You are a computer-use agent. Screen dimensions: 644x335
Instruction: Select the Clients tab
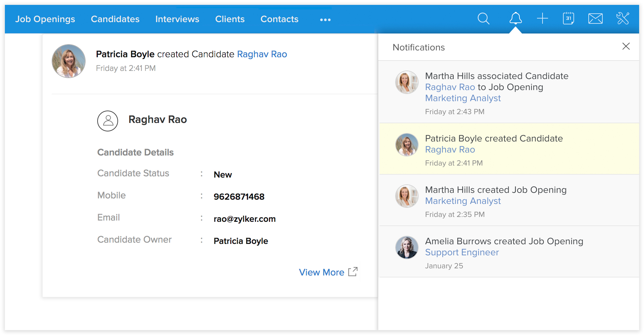click(230, 19)
